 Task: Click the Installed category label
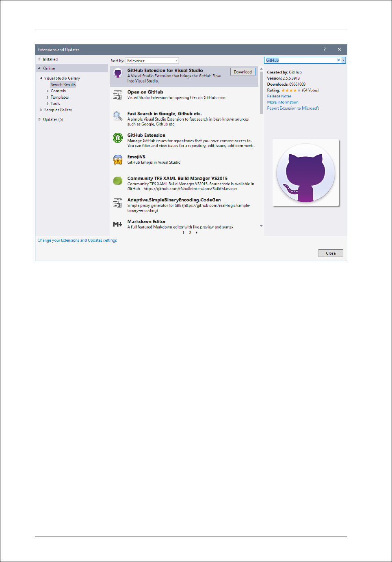point(50,59)
